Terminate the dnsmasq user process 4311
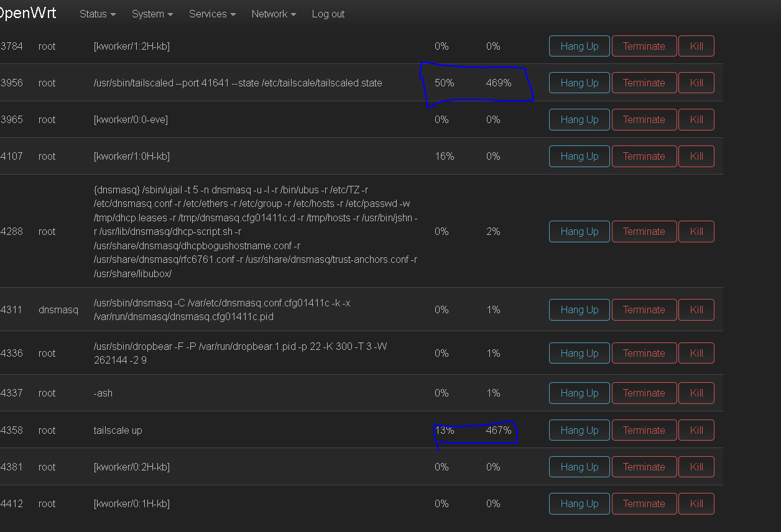Viewport: 781px width, 532px height. click(644, 310)
